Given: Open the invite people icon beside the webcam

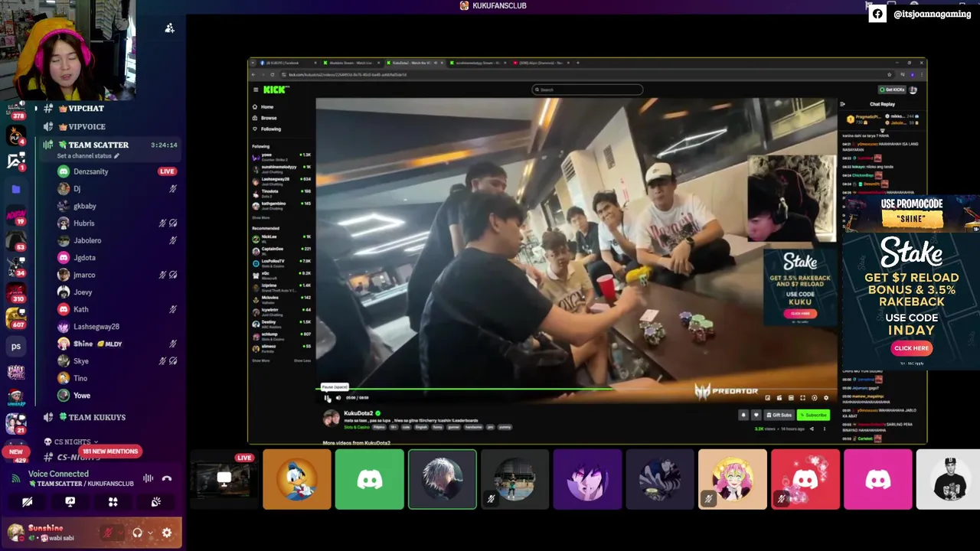Looking at the screenshot, I should pos(170,28).
